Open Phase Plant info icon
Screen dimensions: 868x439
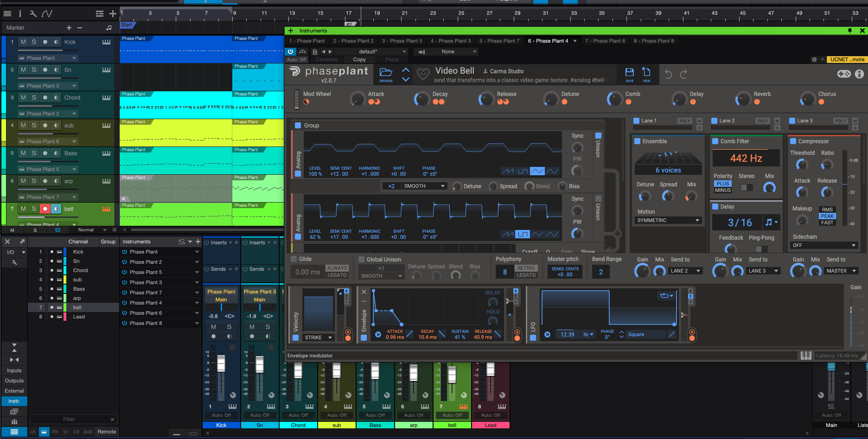[x=859, y=74]
